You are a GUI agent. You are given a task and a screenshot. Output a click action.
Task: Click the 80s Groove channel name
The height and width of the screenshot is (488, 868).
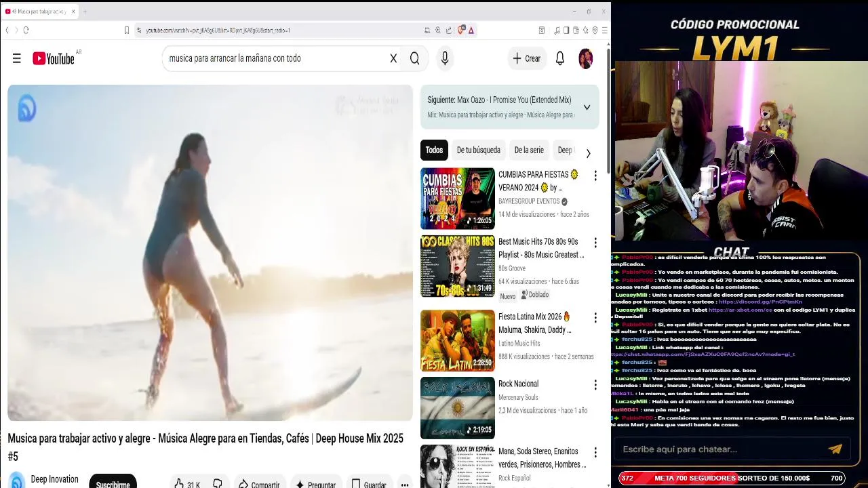[512, 268]
